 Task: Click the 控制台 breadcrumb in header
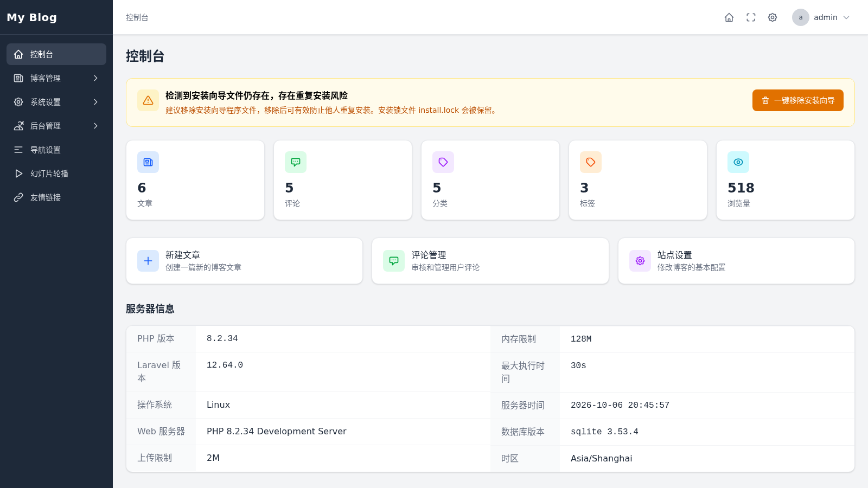tap(137, 17)
